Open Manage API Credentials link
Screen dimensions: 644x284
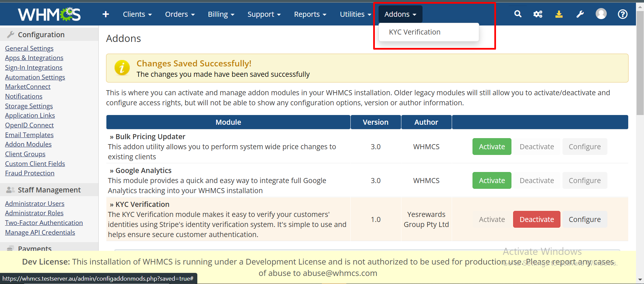point(40,232)
